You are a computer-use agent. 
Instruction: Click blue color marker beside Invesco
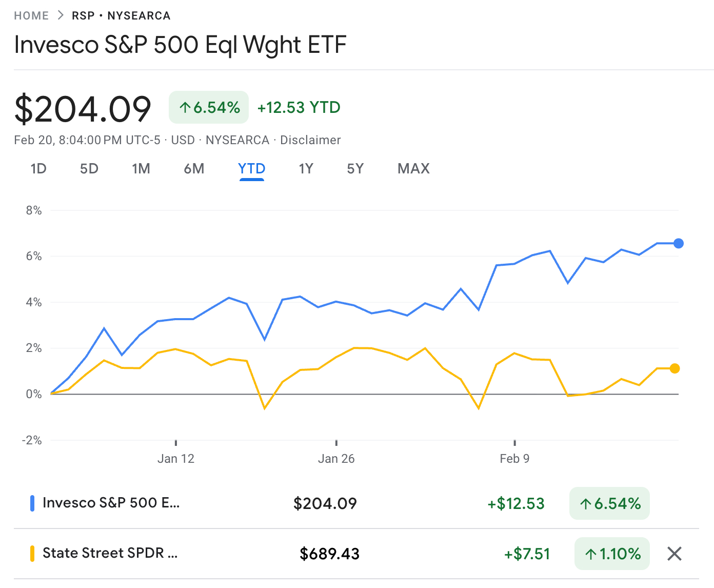(x=32, y=503)
